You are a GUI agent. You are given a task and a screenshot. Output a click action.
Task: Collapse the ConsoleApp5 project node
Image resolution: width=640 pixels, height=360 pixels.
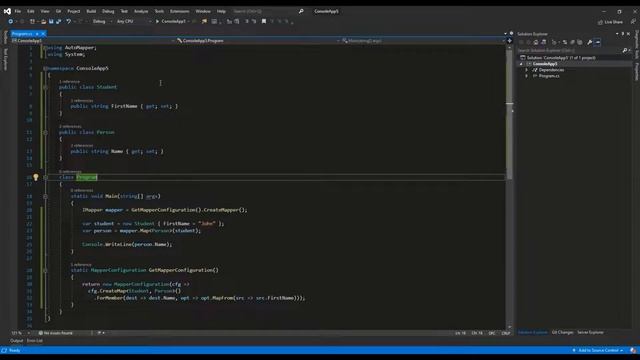(521, 64)
